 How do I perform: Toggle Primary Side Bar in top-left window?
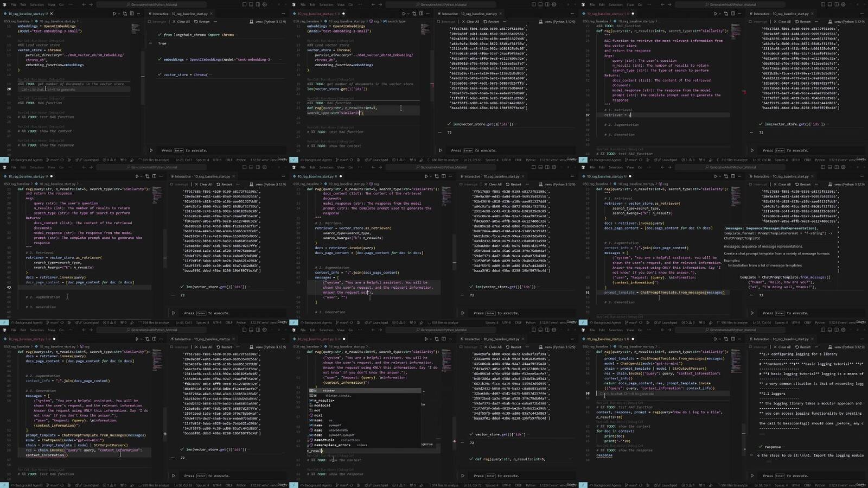(245, 4)
